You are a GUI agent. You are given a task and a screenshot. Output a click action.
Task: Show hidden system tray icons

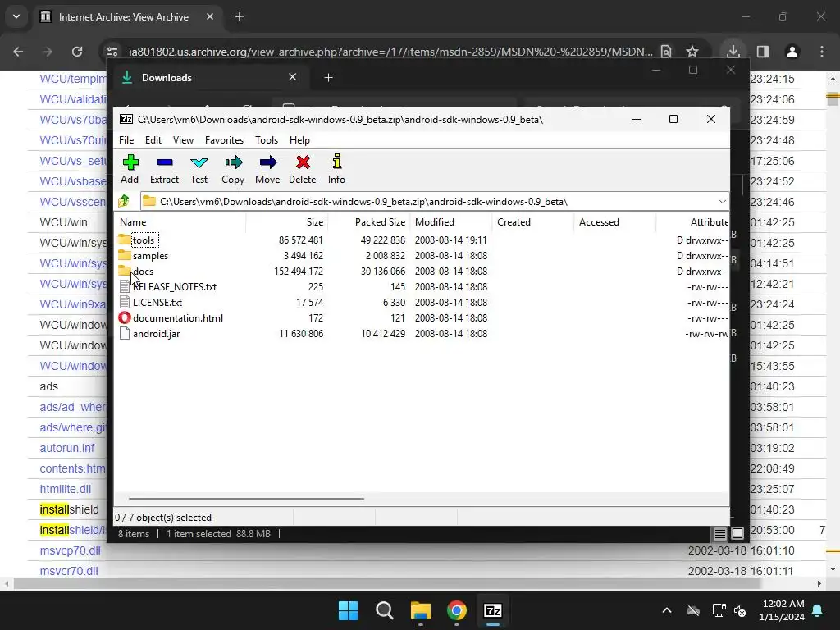(666, 610)
